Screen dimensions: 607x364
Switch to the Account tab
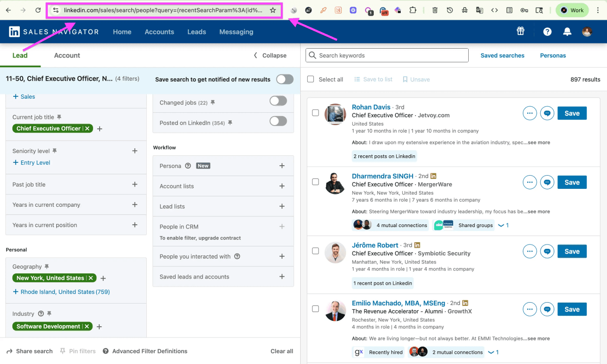(x=67, y=55)
